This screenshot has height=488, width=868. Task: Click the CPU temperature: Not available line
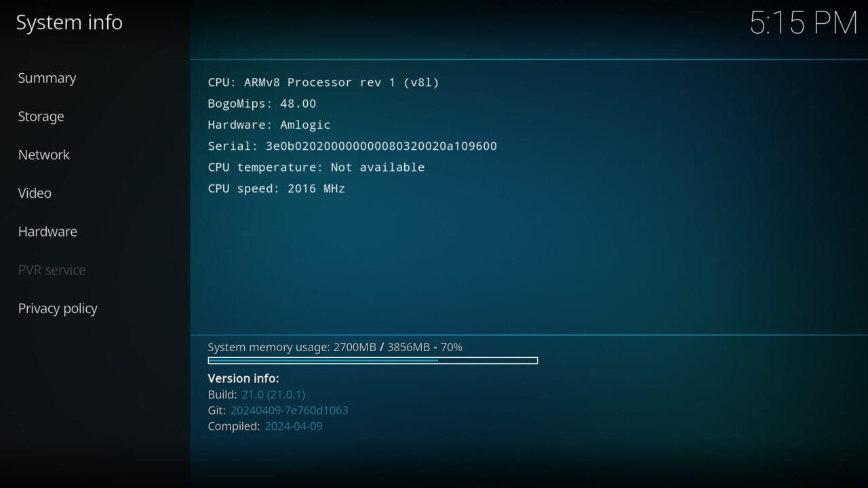pos(316,167)
